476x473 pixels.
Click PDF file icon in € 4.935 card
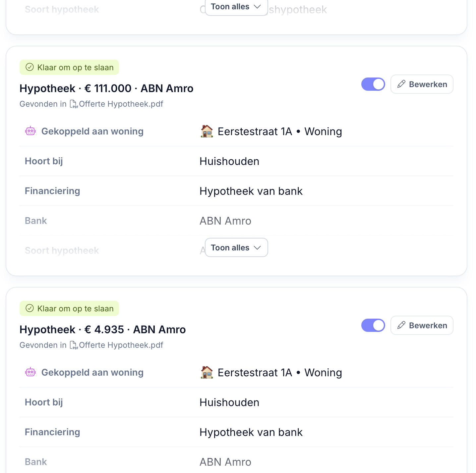click(74, 345)
